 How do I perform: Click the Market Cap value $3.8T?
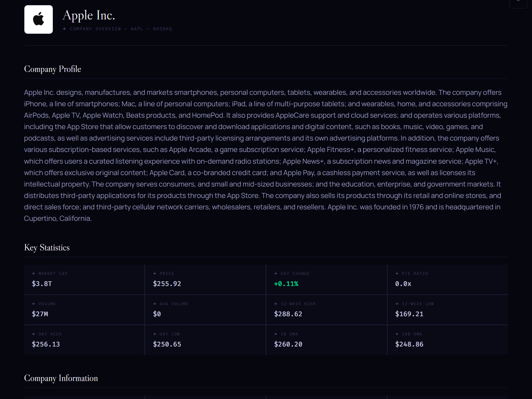(42, 284)
